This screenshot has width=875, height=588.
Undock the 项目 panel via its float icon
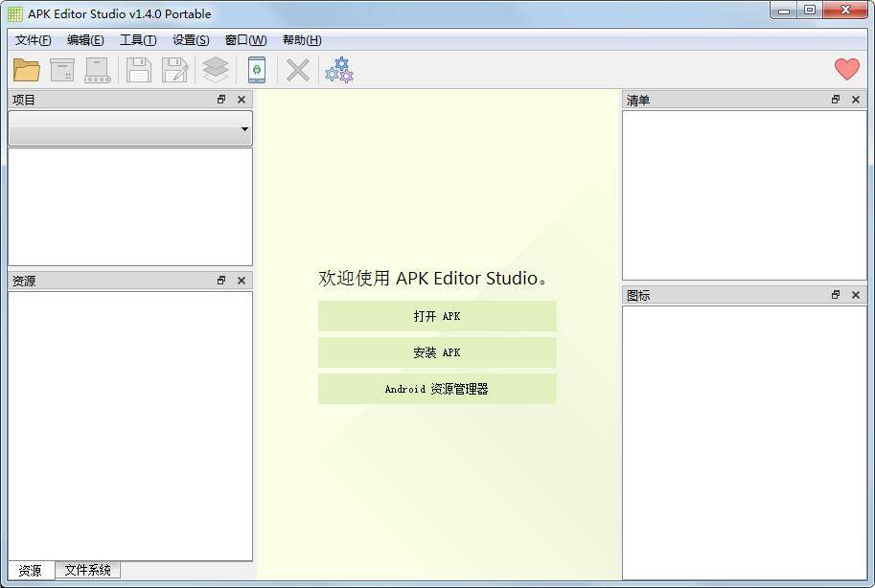point(221,99)
